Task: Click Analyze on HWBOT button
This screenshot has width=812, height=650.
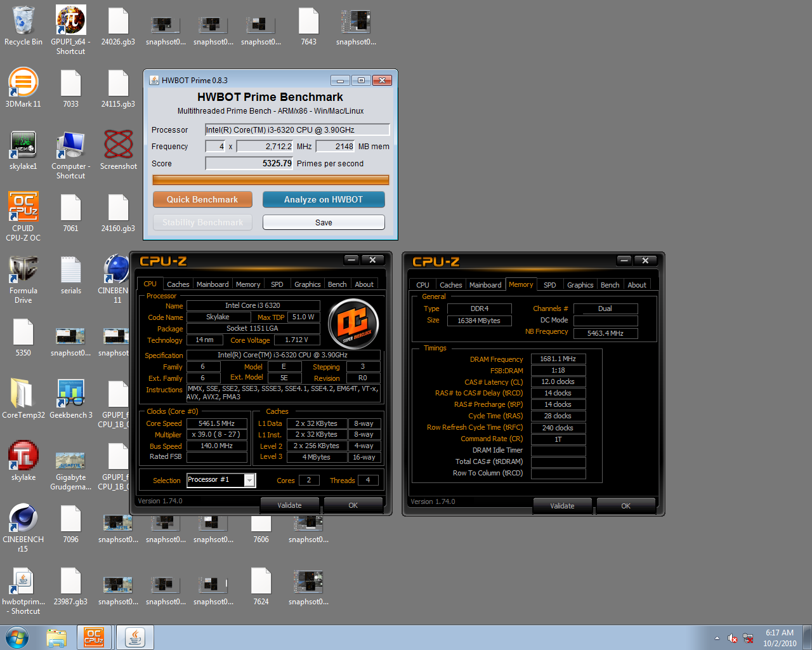Action: coord(324,199)
